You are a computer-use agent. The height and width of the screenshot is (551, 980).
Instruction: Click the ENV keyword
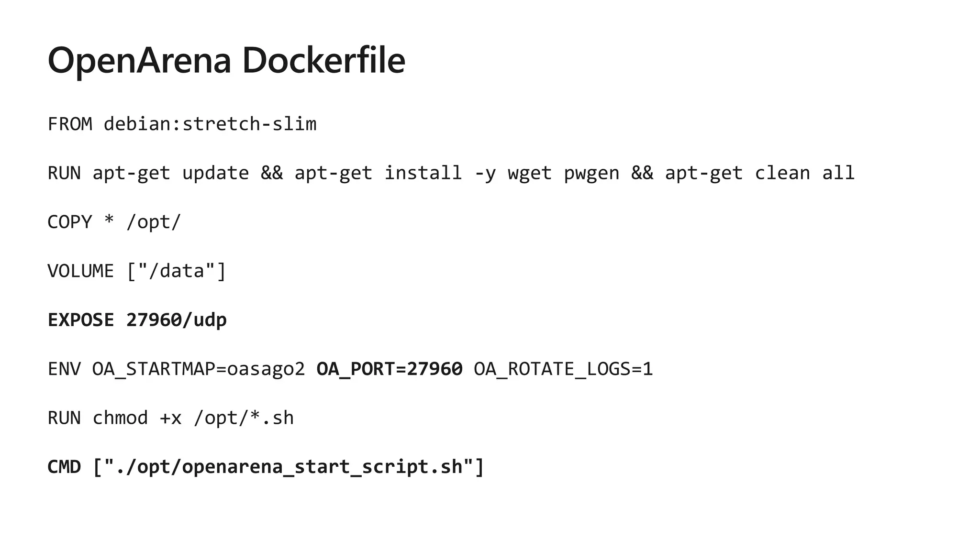64,369
